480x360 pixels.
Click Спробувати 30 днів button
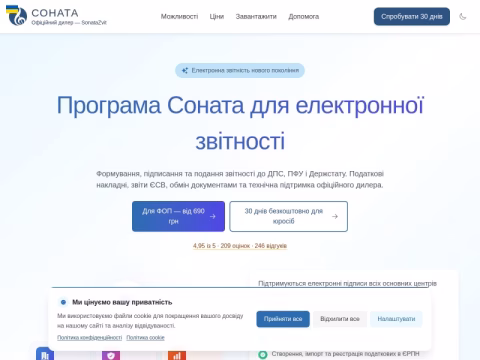pyautogui.click(x=412, y=16)
